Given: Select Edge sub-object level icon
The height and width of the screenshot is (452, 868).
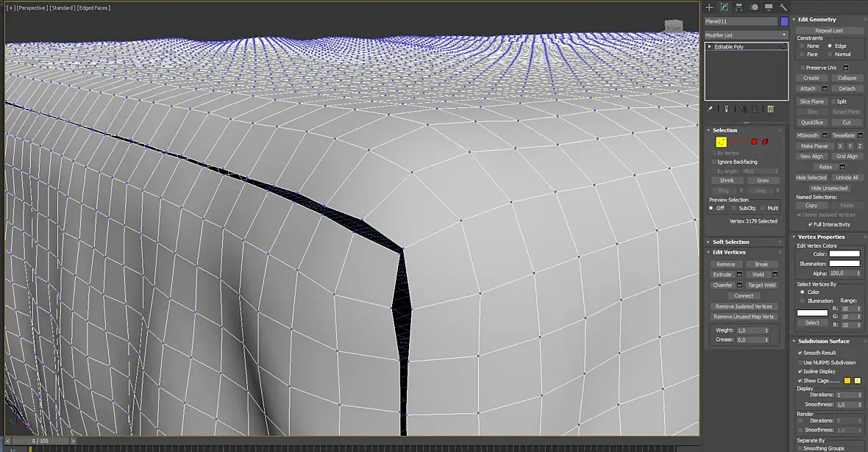Looking at the screenshot, I should (x=733, y=142).
